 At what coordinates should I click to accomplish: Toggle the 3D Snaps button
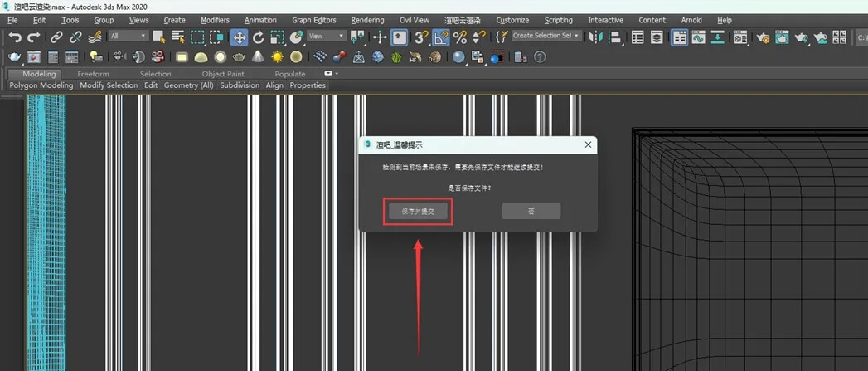[422, 37]
